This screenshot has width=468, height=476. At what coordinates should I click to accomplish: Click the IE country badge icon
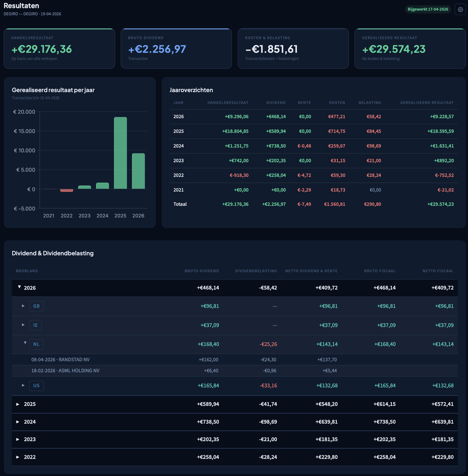[x=35, y=325]
